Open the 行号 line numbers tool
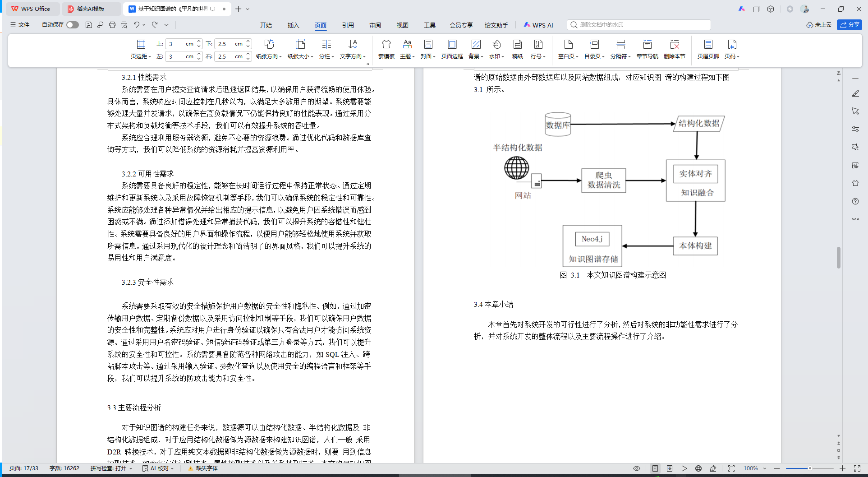 pyautogui.click(x=538, y=49)
